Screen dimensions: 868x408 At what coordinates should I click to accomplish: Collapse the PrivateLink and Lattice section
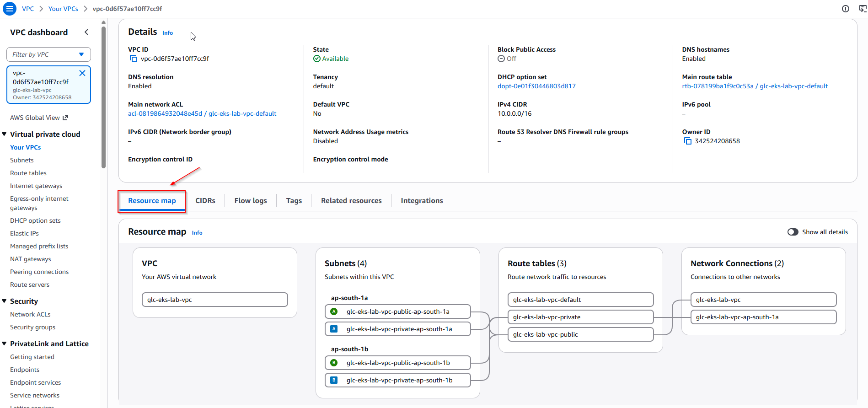5,344
